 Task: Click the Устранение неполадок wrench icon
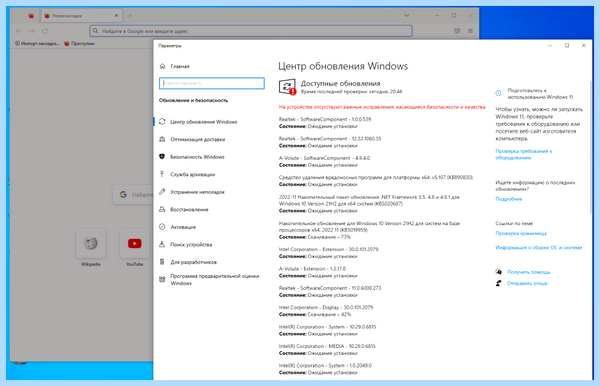pyautogui.click(x=162, y=192)
